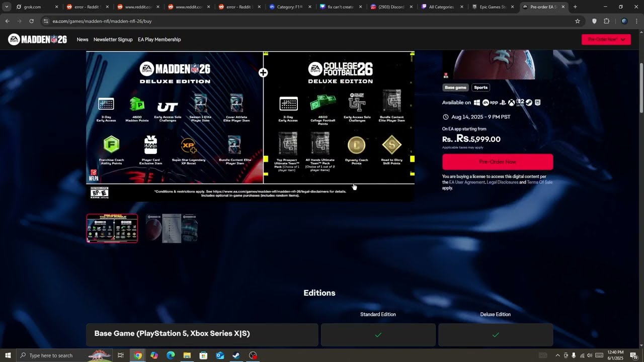Click the EA Madden 26 logo
Viewport: 644px width, 362px height.
[37, 39]
